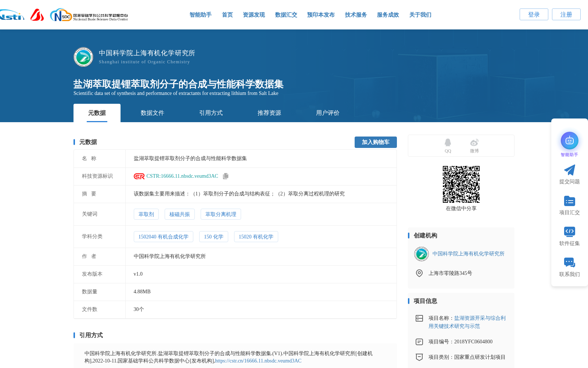Click the institute emblem under 创建机构

pos(422,254)
